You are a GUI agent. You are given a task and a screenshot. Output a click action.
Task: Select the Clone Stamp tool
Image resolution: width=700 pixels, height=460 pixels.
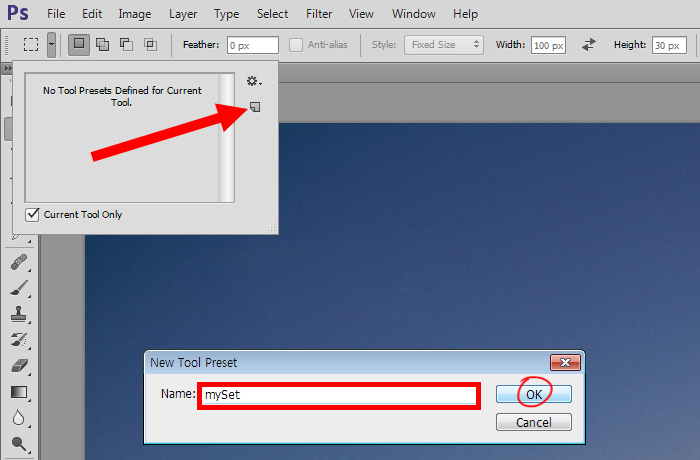19,314
